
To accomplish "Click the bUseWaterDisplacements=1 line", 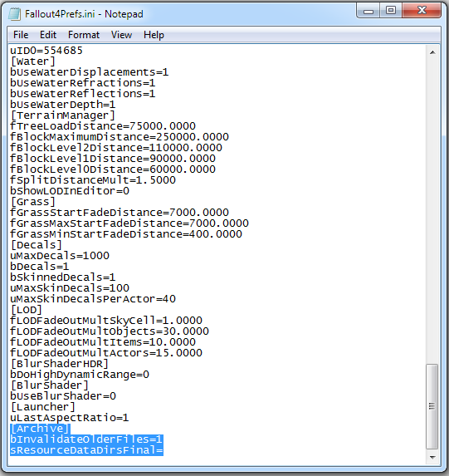I will click(89, 72).
